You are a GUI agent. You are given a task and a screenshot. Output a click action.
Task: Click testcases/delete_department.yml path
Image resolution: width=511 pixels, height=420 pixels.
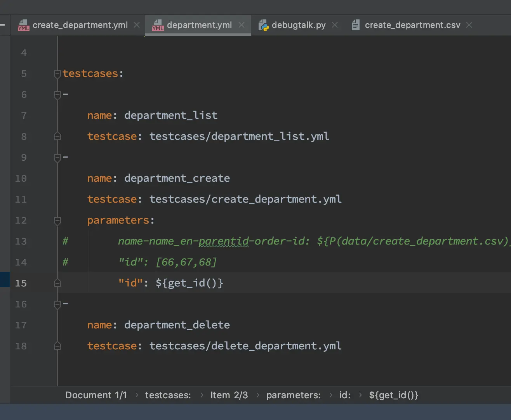click(245, 346)
